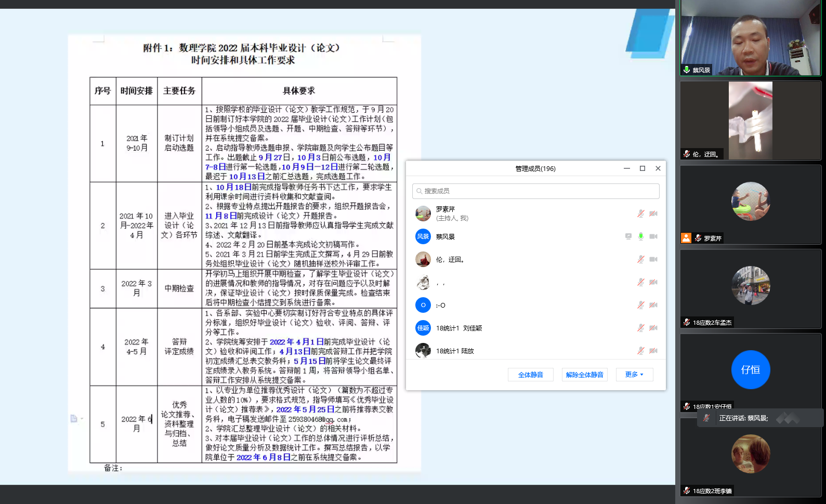Click muted mic icon on 18应数2车孟杰 tile
Screen dimensions: 826x504
click(687, 322)
